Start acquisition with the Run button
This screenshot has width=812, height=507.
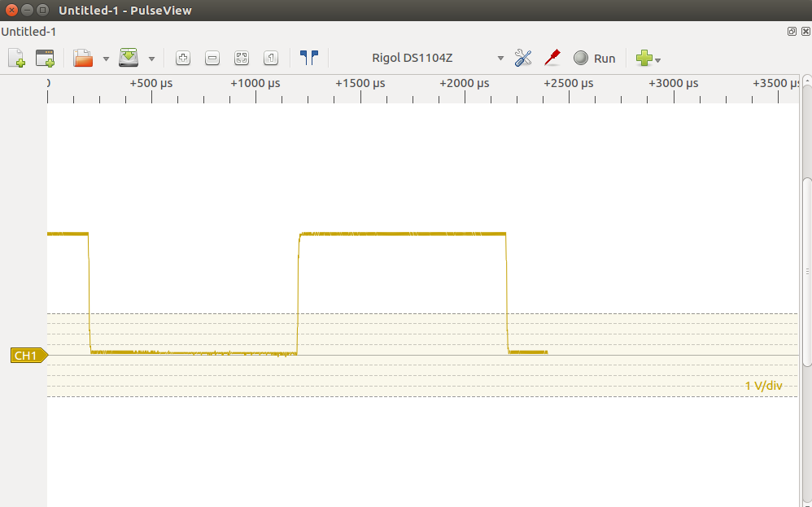594,58
